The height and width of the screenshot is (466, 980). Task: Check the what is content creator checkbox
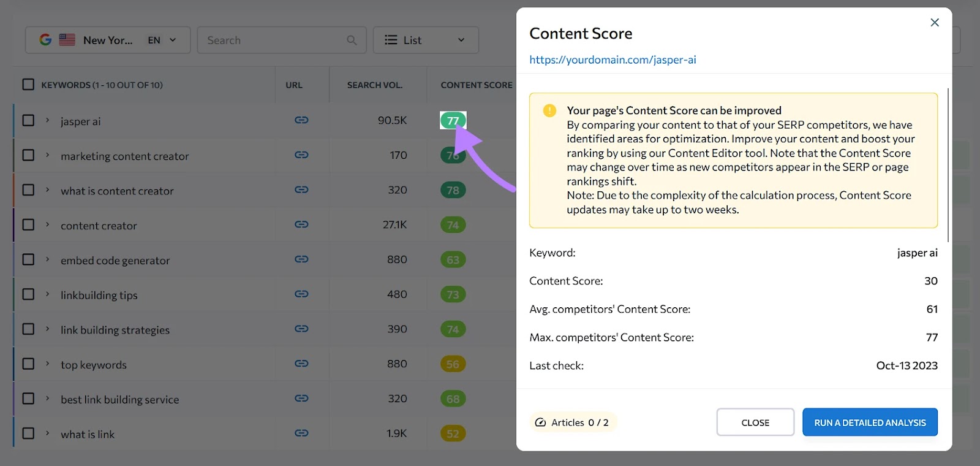(x=28, y=190)
